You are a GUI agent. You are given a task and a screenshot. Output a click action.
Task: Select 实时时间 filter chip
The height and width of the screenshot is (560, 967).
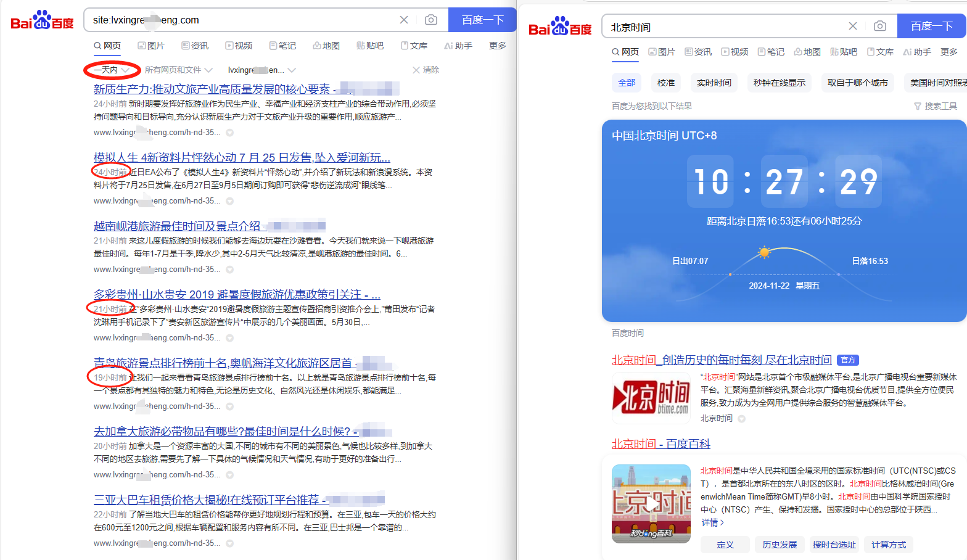714,83
